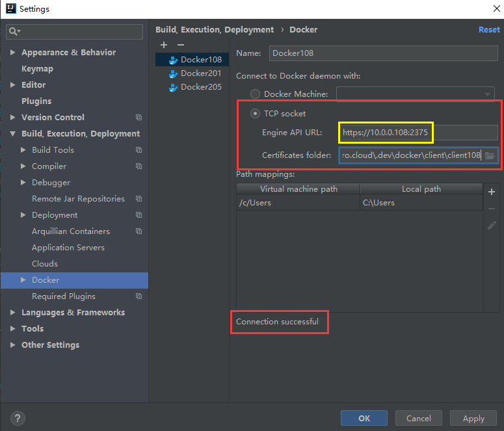This screenshot has height=431, width=504.
Task: Expand the Appearance & Behavior section
Action: (x=13, y=53)
